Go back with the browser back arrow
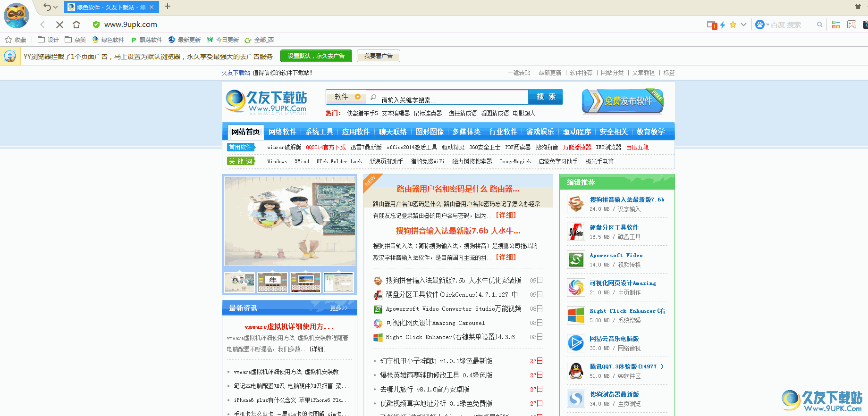868x416 pixels. 43,25
